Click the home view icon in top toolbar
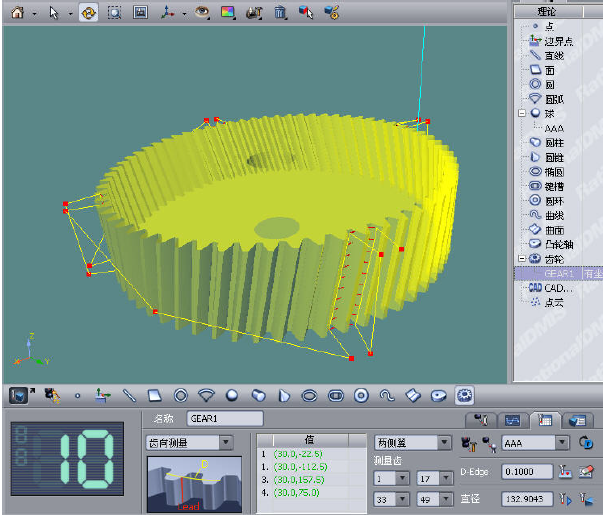The width and height of the screenshot is (603, 515). [17, 13]
